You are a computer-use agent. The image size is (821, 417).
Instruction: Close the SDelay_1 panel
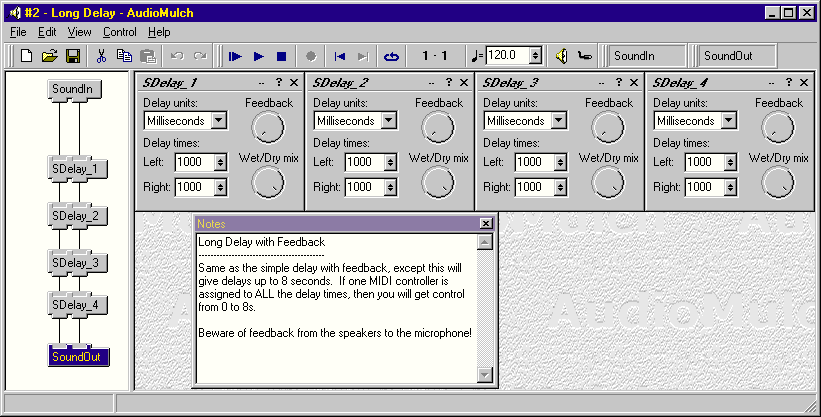coord(294,82)
